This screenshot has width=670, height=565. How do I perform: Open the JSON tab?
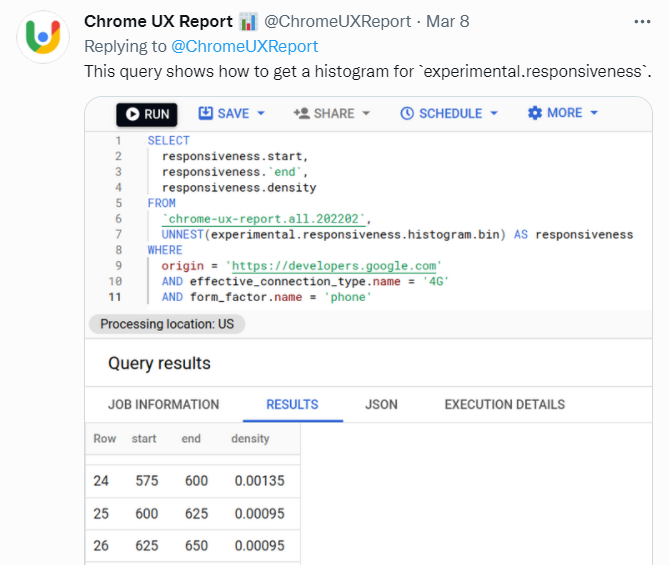381,404
